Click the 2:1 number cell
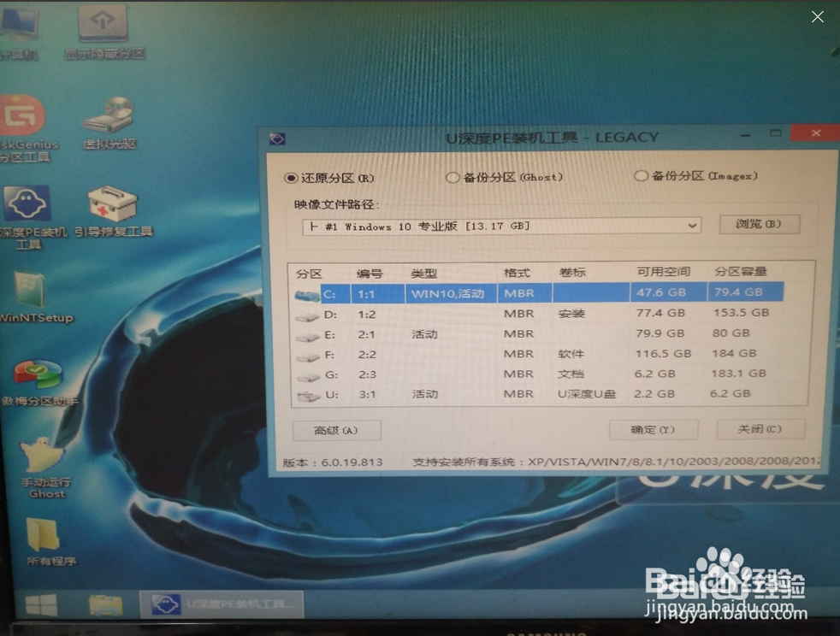840x636 pixels. point(366,334)
